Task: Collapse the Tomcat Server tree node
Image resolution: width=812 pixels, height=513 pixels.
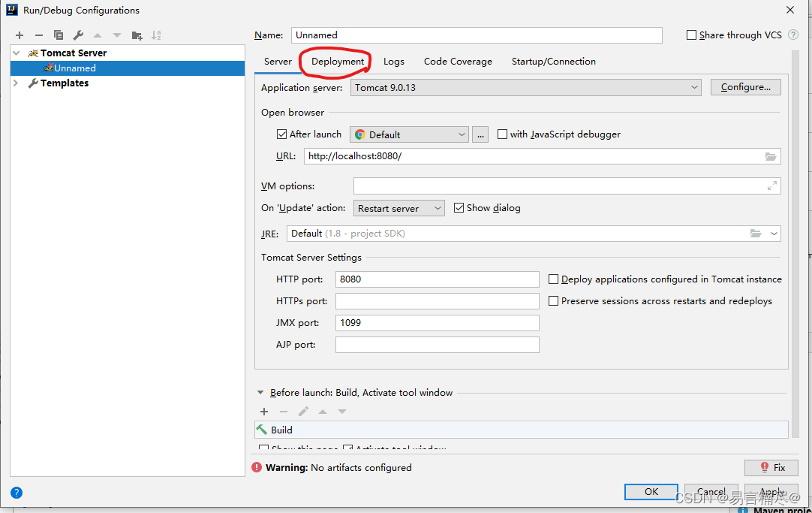Action: click(17, 53)
